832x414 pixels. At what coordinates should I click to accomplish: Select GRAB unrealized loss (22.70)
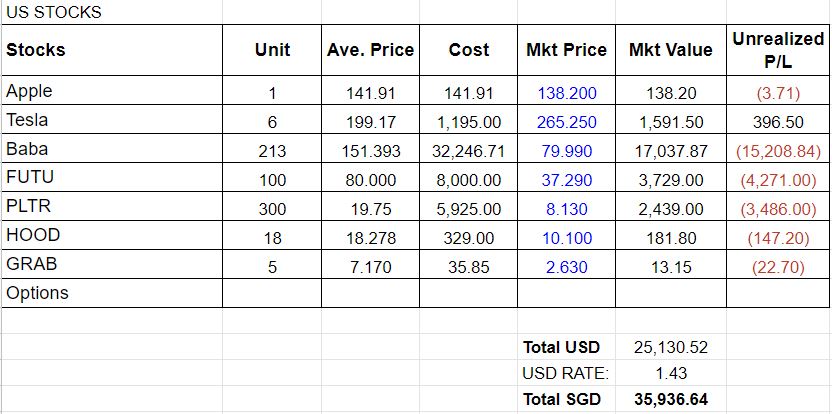[778, 267]
